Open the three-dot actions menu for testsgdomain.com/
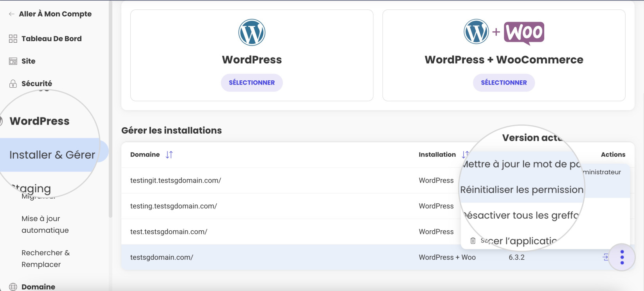Image resolution: width=644 pixels, height=291 pixels. [x=622, y=257]
